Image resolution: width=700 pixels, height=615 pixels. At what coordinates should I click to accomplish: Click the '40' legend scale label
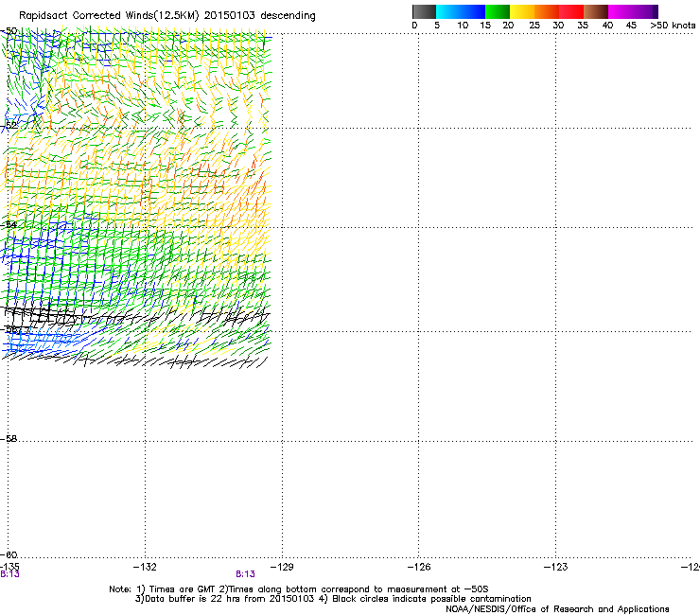click(607, 26)
